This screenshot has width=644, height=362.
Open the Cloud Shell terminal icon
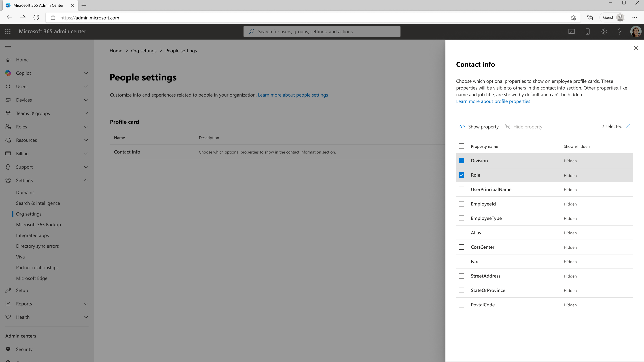click(572, 32)
